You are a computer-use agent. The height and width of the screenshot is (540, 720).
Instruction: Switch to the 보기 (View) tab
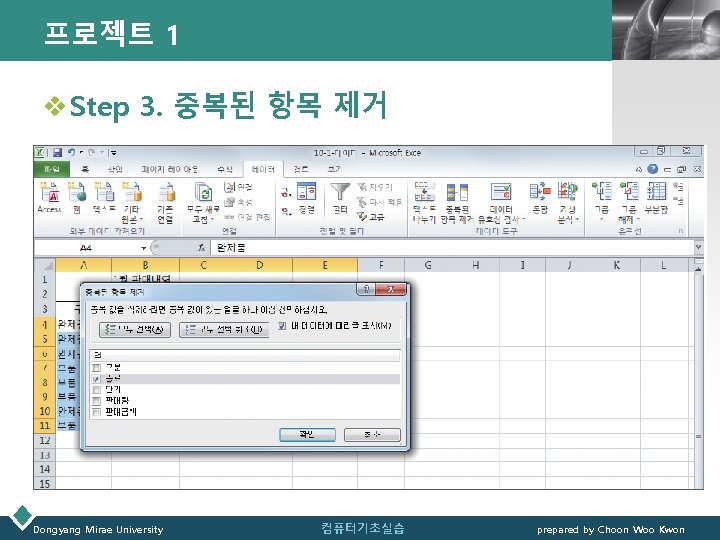click(334, 169)
